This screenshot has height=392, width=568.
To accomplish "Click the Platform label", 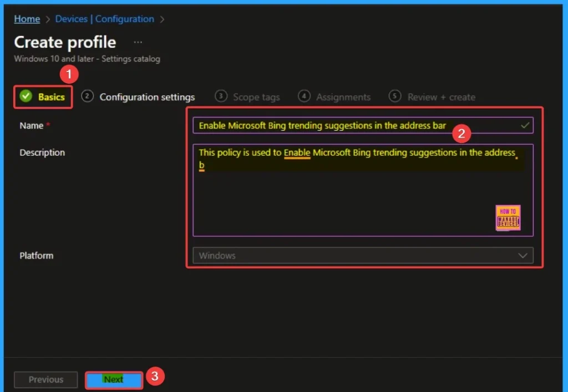I will click(36, 256).
